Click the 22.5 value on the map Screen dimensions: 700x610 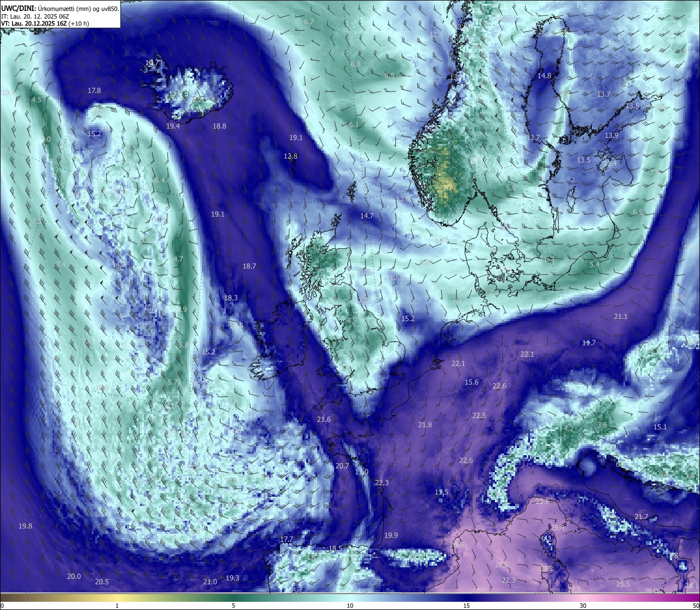[479, 416]
